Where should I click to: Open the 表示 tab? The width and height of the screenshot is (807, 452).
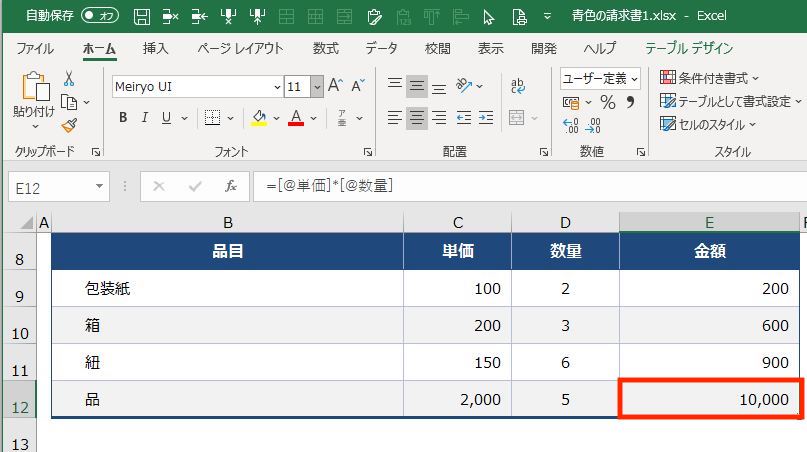[x=490, y=48]
